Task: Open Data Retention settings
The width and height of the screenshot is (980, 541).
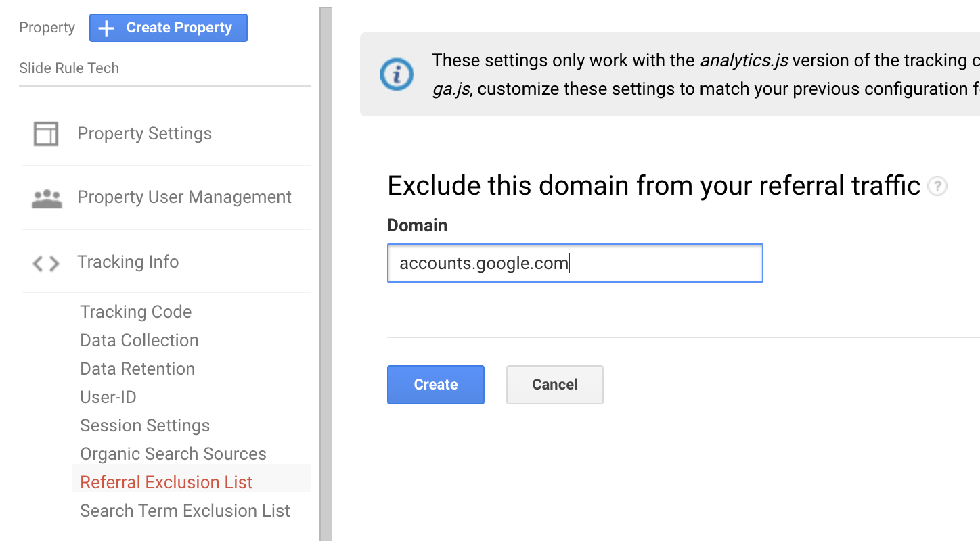Action: 137,369
